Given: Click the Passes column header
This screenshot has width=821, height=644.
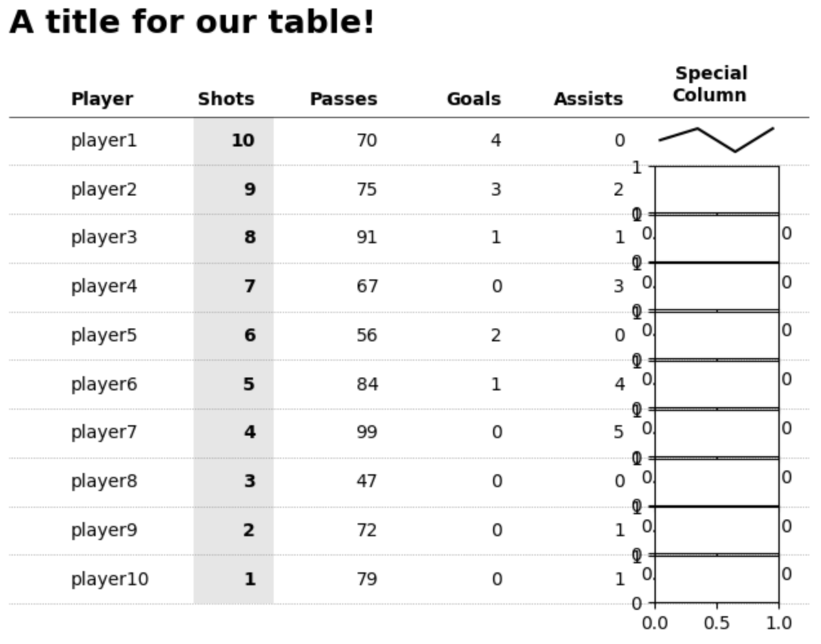Looking at the screenshot, I should [x=343, y=99].
